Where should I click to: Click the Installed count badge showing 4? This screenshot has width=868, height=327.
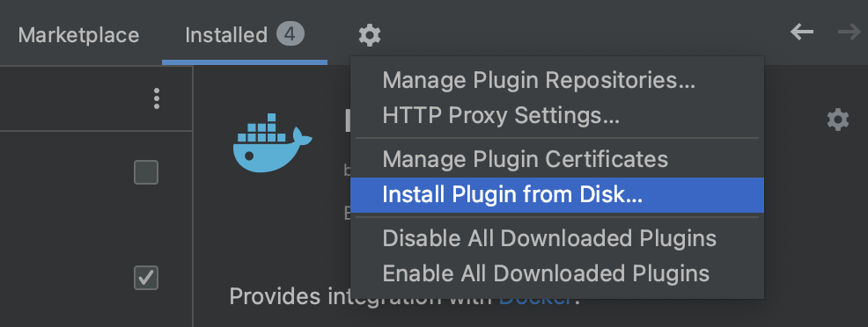tap(291, 35)
